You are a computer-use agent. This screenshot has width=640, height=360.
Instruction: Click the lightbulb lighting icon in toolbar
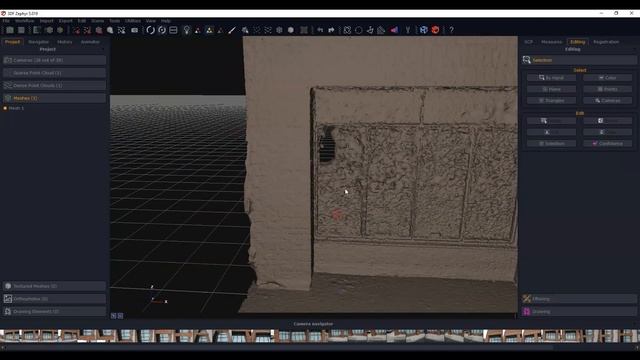click(x=187, y=30)
